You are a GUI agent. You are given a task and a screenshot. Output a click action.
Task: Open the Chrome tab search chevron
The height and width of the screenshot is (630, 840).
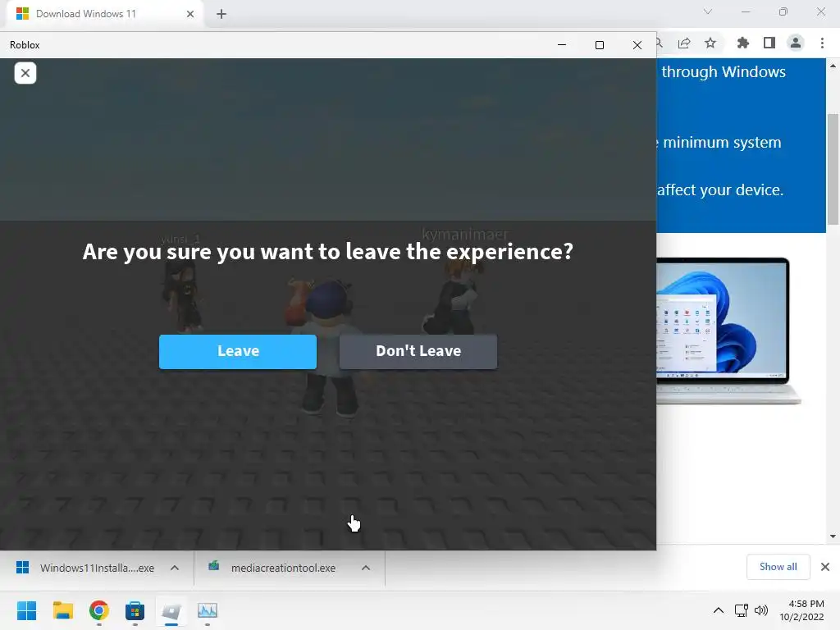(708, 11)
